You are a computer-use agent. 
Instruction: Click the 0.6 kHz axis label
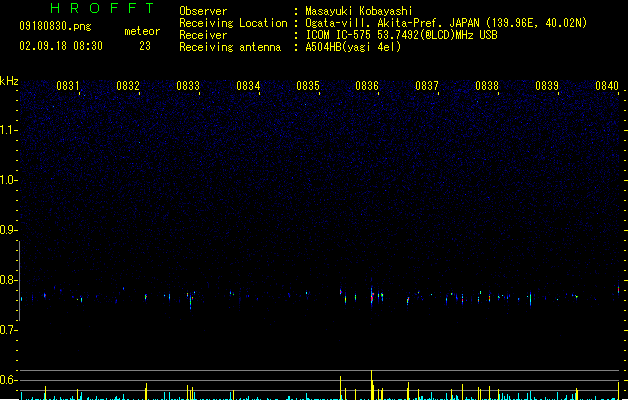(x=8, y=380)
